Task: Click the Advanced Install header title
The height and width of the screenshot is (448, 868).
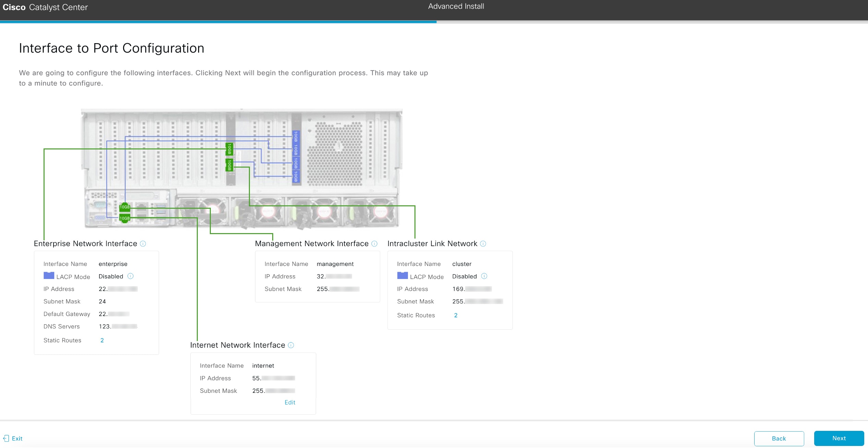Action: click(456, 6)
